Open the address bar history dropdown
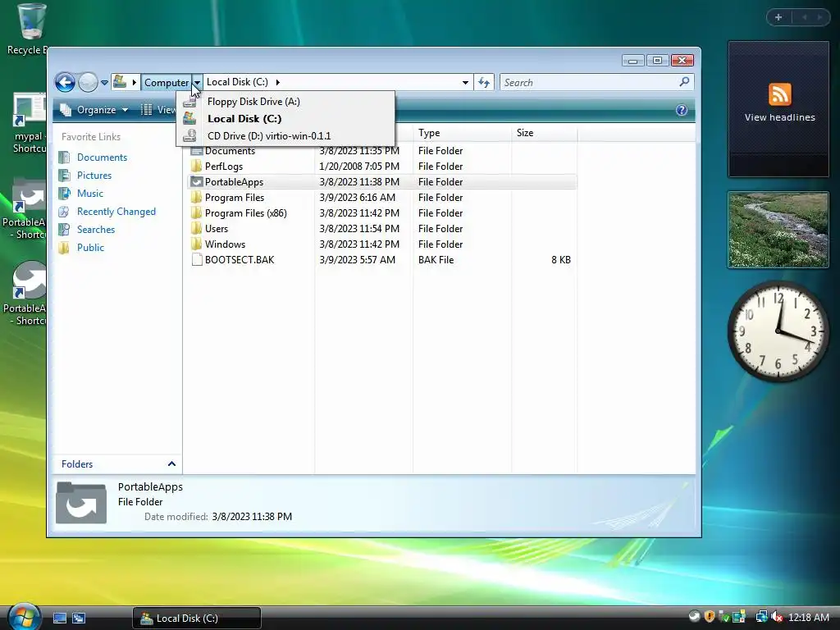The width and height of the screenshot is (840, 630). pyautogui.click(x=465, y=83)
